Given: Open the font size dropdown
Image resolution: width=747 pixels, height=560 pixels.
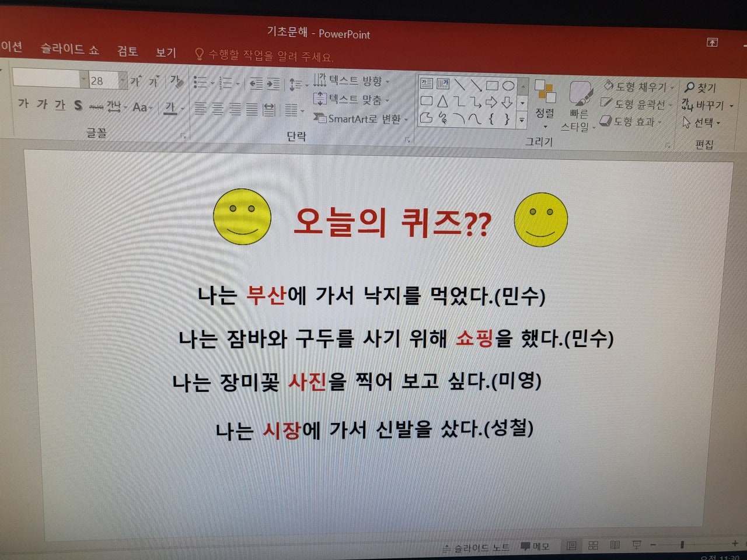Looking at the screenshot, I should point(122,79).
